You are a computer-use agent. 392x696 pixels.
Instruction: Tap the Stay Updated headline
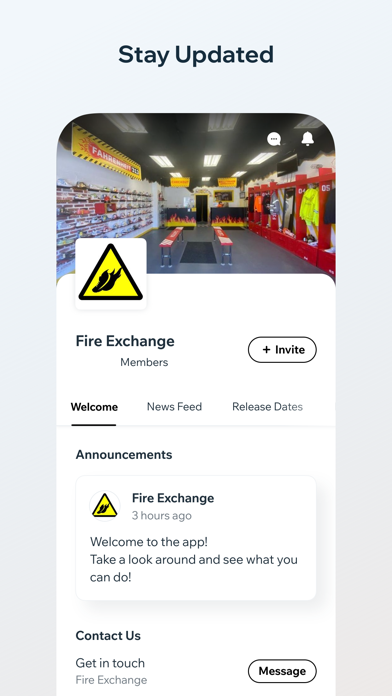196,55
